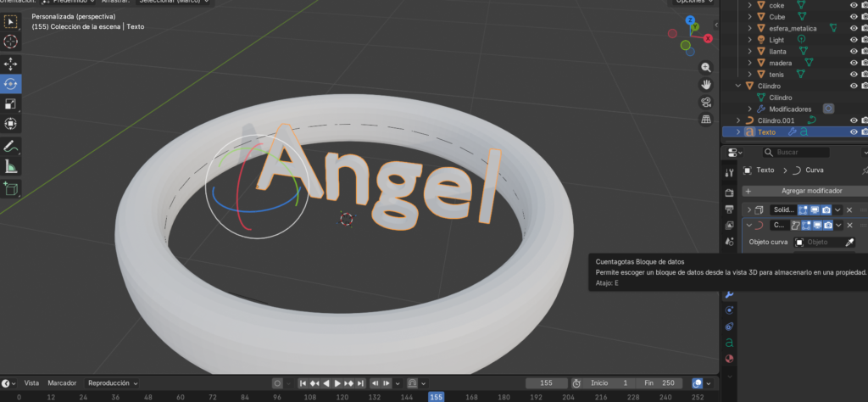Activate the Cursor tool in toolbar

[x=10, y=42]
